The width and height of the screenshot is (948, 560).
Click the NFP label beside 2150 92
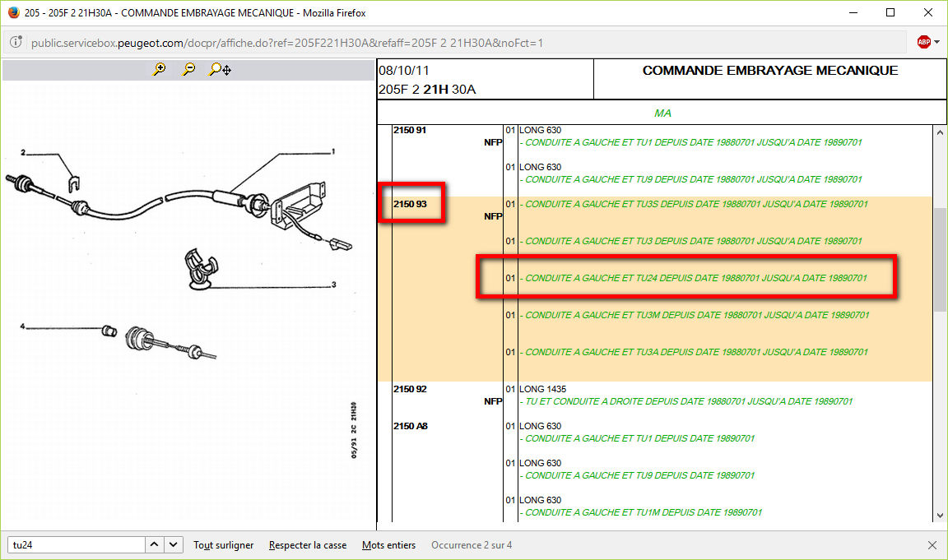tap(493, 401)
